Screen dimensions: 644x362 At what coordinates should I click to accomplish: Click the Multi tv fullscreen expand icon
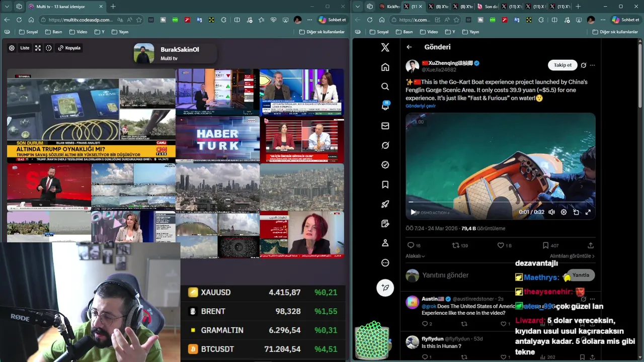coord(38,48)
